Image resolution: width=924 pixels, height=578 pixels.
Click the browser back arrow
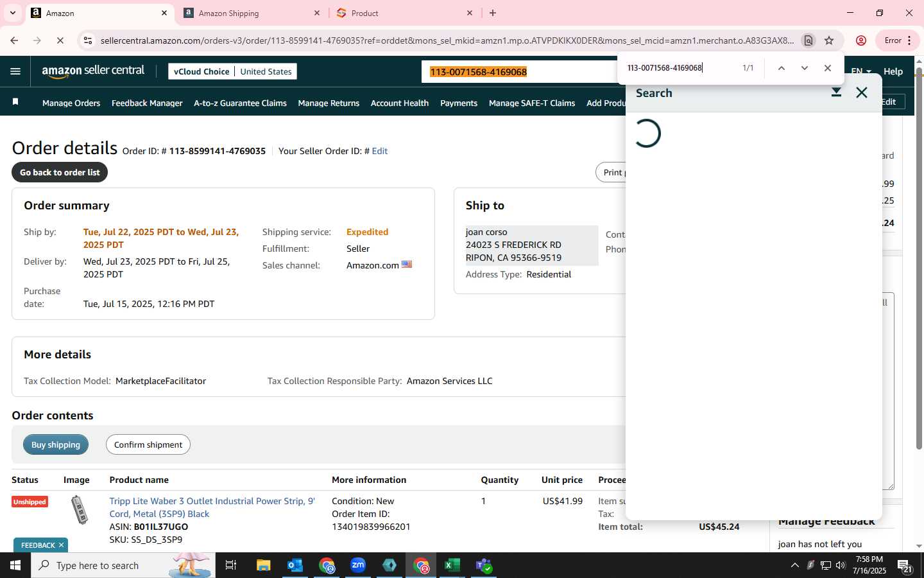coord(14,40)
